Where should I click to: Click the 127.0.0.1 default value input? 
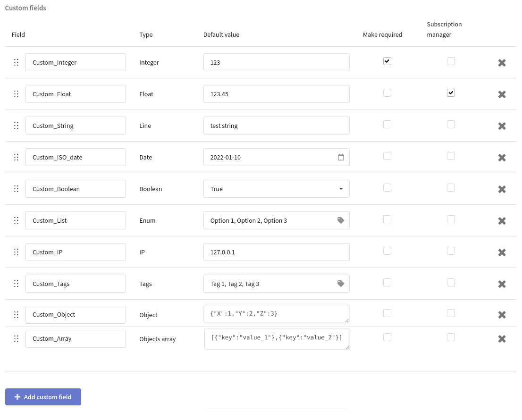[x=276, y=252]
